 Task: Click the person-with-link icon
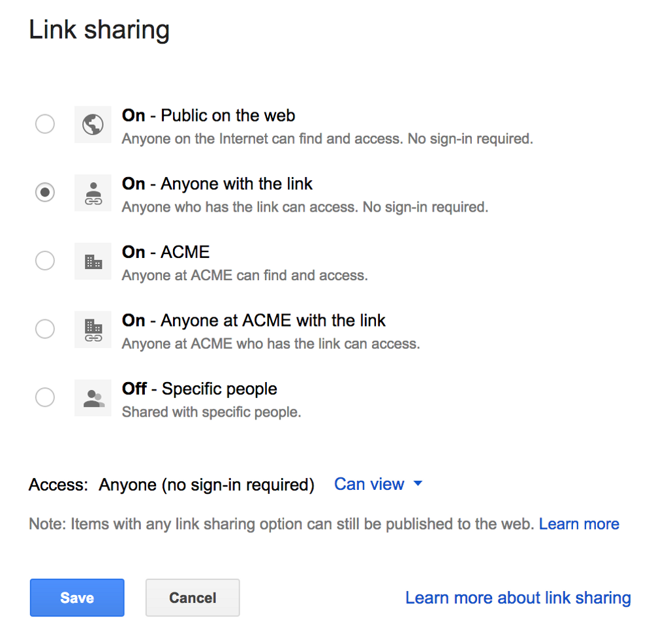(93, 193)
